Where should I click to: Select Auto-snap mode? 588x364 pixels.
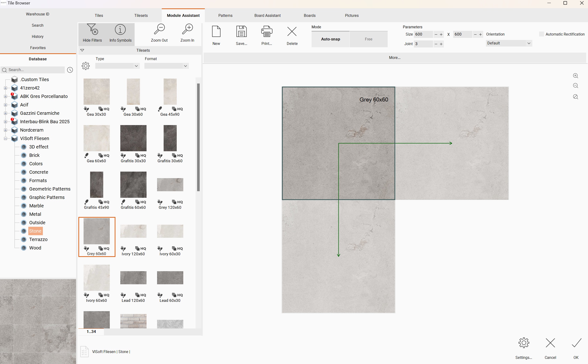[x=330, y=39]
